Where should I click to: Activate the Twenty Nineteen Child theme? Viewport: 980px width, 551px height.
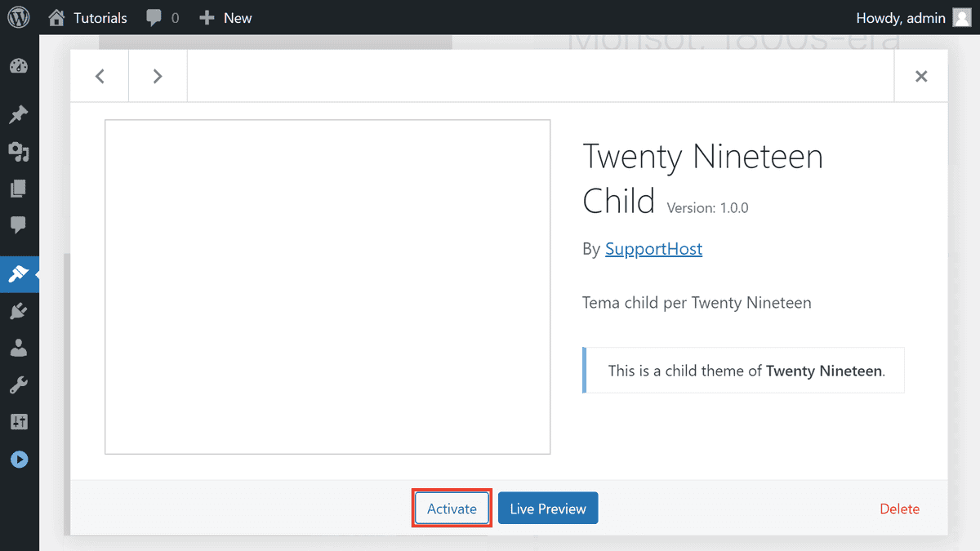(x=452, y=509)
